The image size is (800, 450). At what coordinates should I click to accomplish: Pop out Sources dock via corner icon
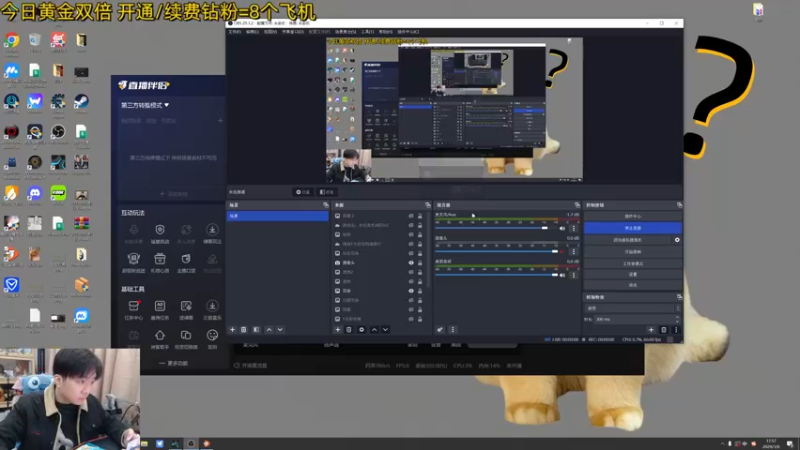point(428,205)
